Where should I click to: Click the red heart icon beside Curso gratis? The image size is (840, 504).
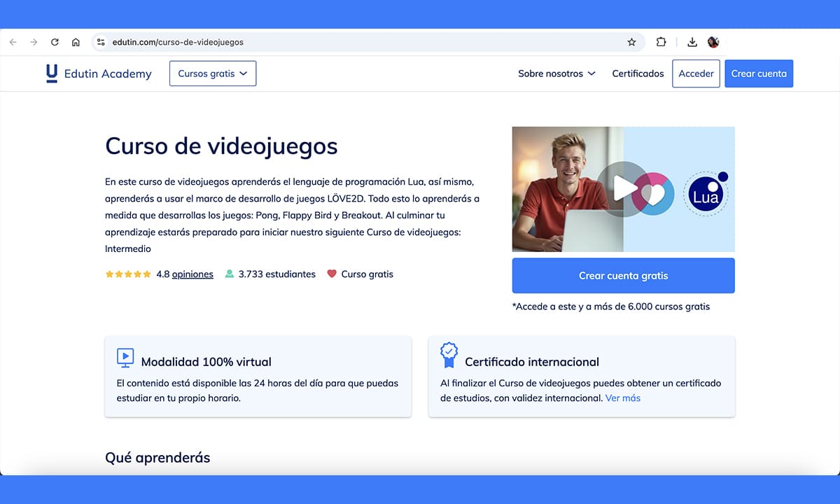332,274
